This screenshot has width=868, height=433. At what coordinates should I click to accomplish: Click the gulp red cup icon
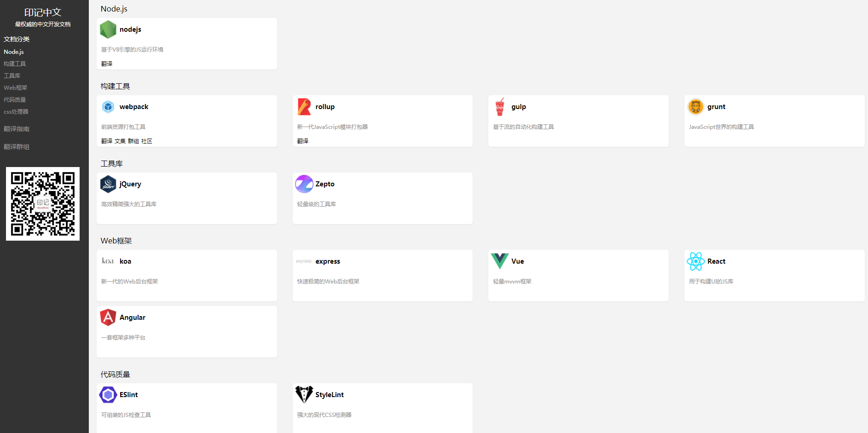pyautogui.click(x=500, y=107)
